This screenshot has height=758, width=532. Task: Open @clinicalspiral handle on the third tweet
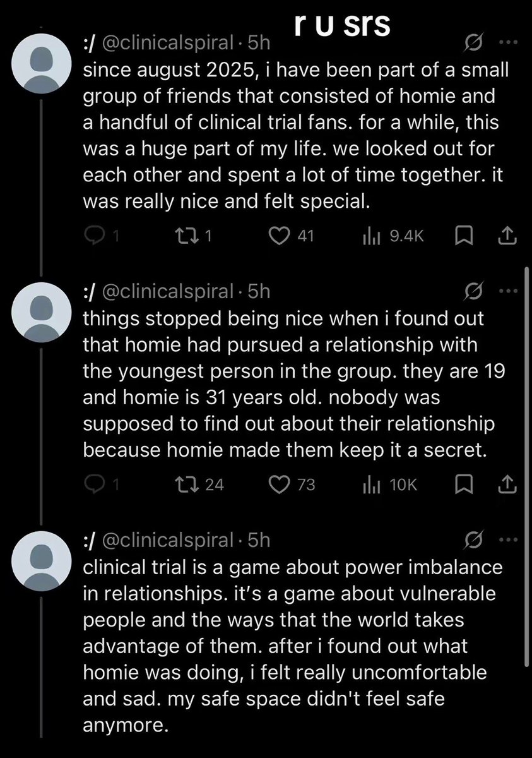[166, 540]
